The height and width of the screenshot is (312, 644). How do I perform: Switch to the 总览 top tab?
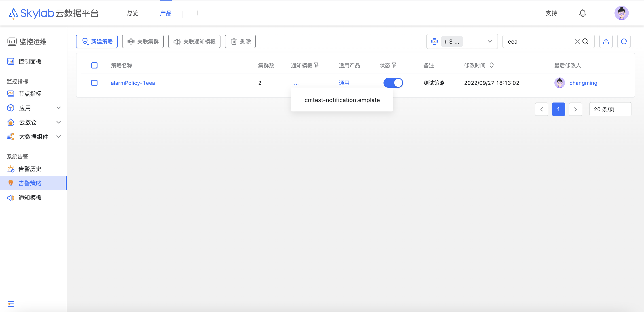pyautogui.click(x=133, y=13)
